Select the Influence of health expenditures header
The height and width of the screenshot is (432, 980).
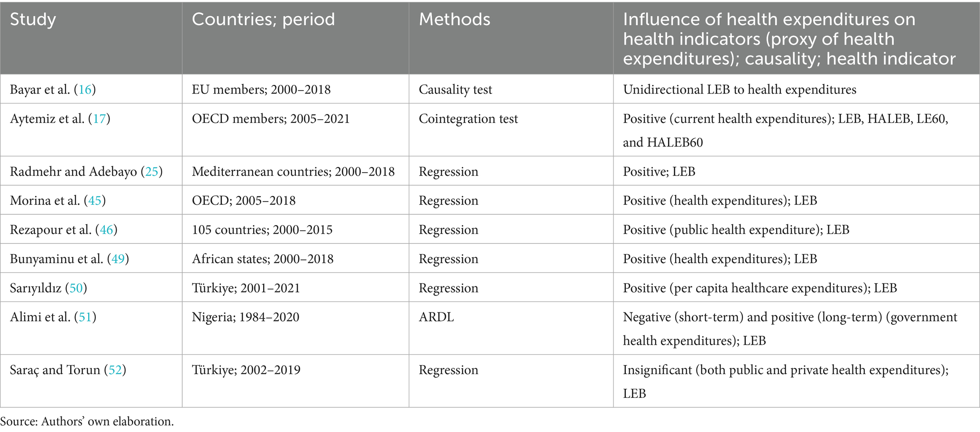(x=789, y=39)
